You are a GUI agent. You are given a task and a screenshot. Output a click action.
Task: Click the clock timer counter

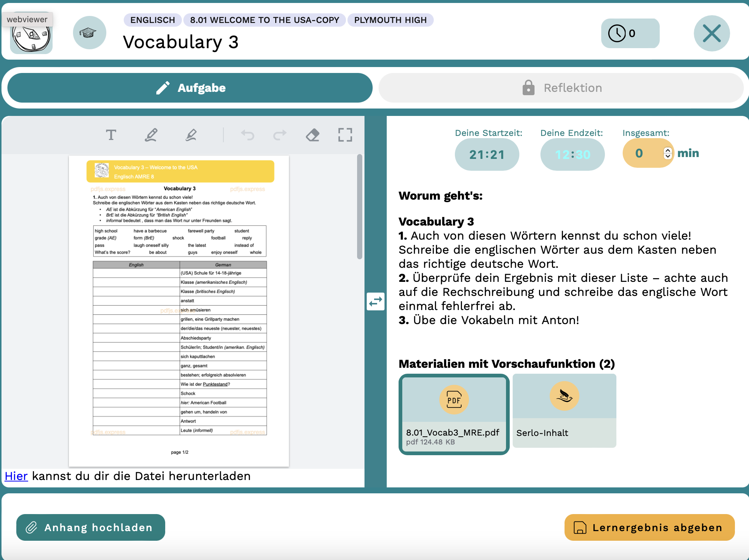630,33
